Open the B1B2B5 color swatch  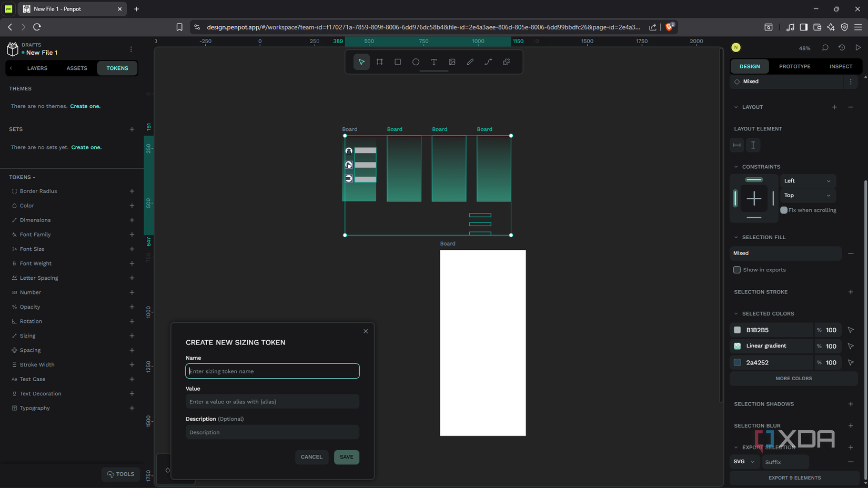[738, 330]
